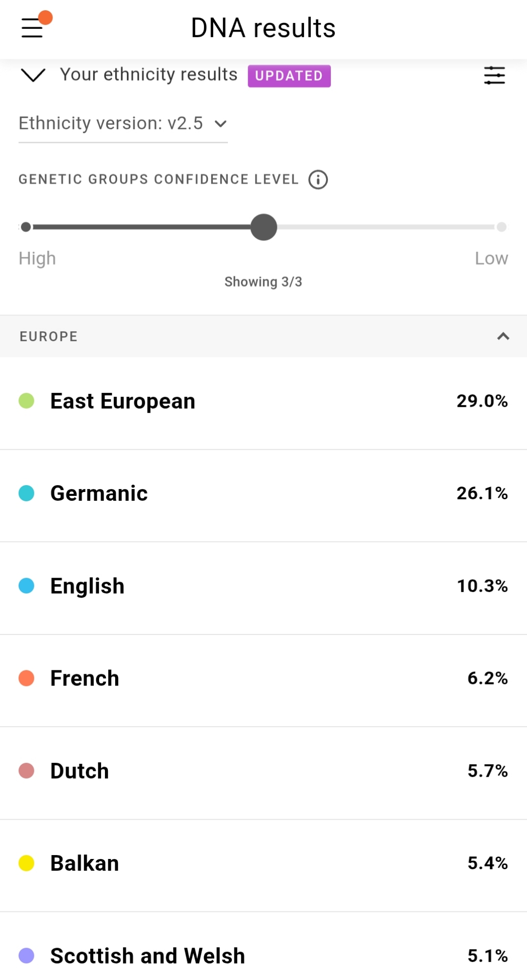Click the yellow Balkan color dot
527x980 pixels.
tap(26, 863)
